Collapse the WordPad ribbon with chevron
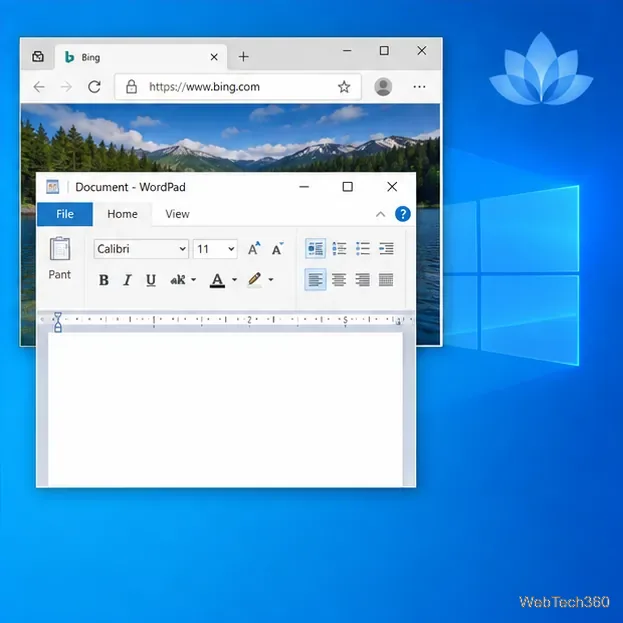Viewport: 623px width, 623px height. click(381, 215)
